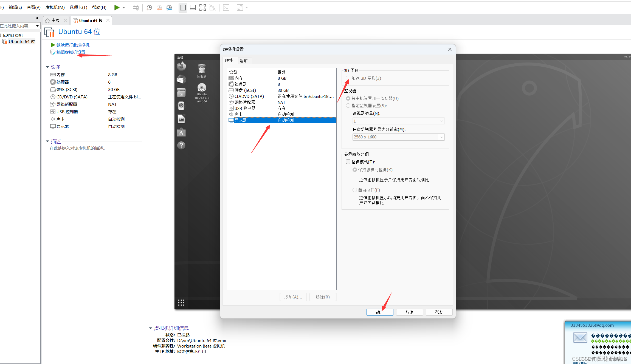Viewport: 631px width, 364px height.
Task: Select 硬盘 (SCSI) row in hardware list
Action: 282,90
